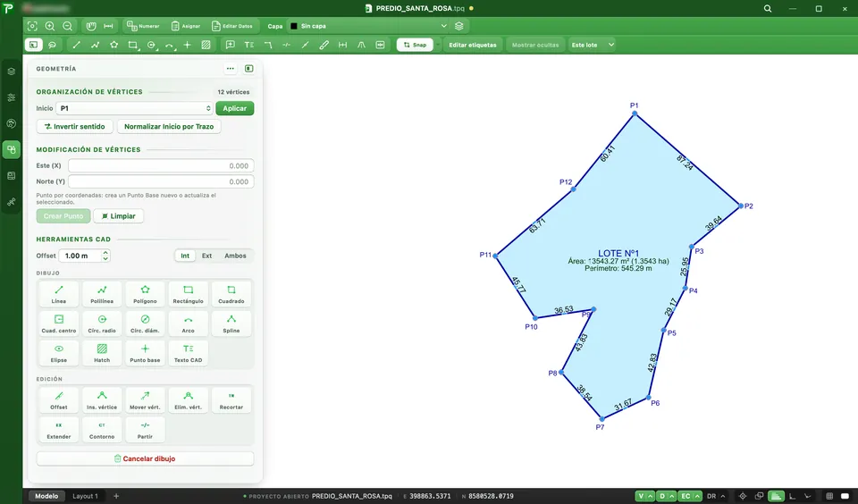The image size is (858, 504).
Task: Click Normalizar Inicio por Trazo button
Action: click(169, 126)
